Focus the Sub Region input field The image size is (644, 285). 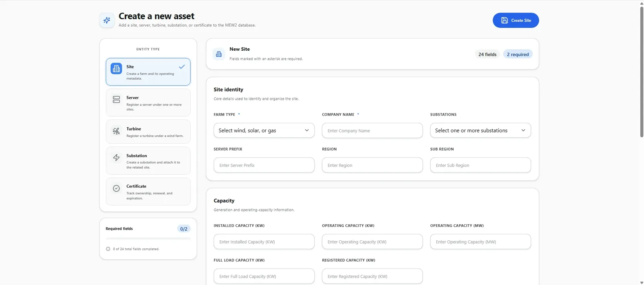481,165
